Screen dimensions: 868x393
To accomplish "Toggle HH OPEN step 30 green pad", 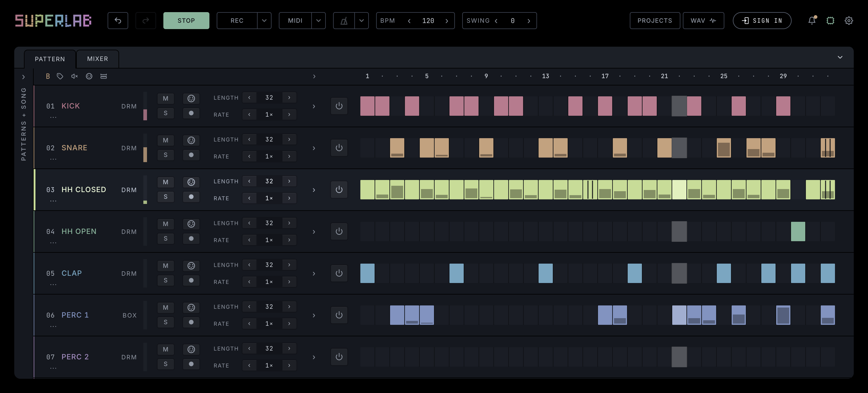I will (x=798, y=231).
